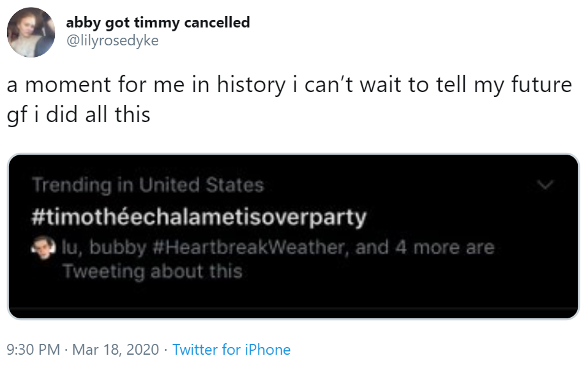Click the "9:30 PM" timestamp
Viewport: 588px width, 372px height.
tap(32, 350)
